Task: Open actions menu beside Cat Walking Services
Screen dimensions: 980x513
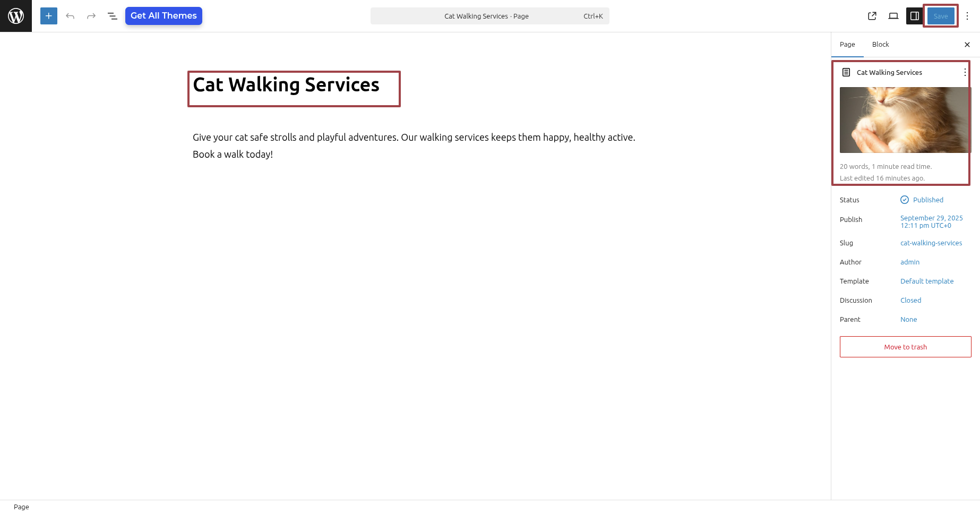Action: pyautogui.click(x=965, y=72)
